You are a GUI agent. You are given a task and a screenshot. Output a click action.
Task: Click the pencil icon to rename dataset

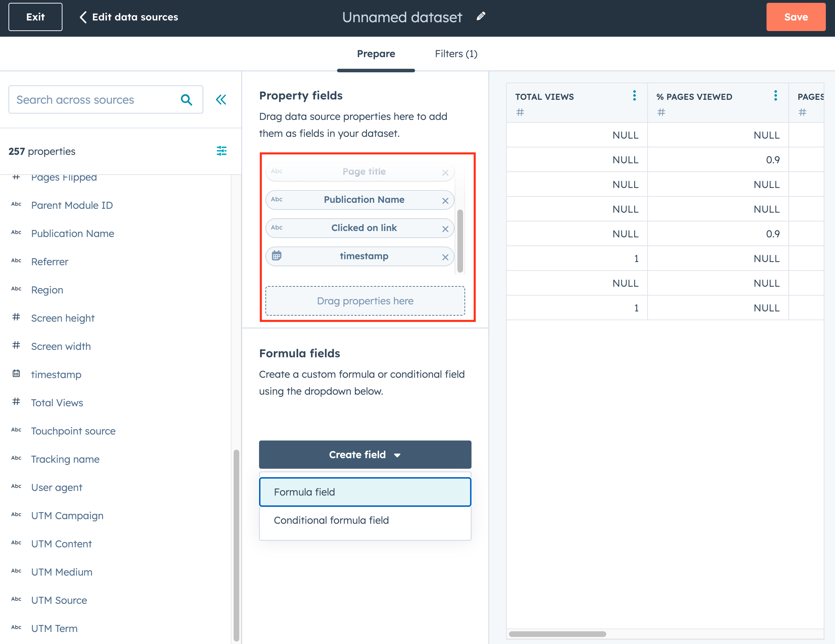pyautogui.click(x=481, y=17)
